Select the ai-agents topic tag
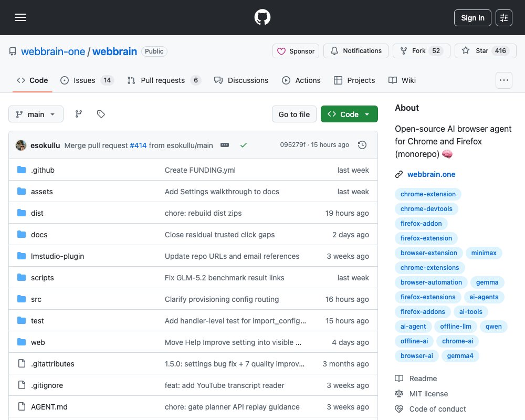Image resolution: width=525 pixels, height=420 pixels. (x=484, y=297)
